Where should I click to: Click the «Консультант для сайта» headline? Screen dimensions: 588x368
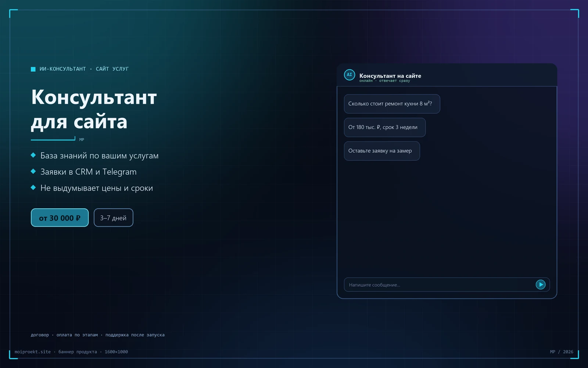tap(94, 109)
